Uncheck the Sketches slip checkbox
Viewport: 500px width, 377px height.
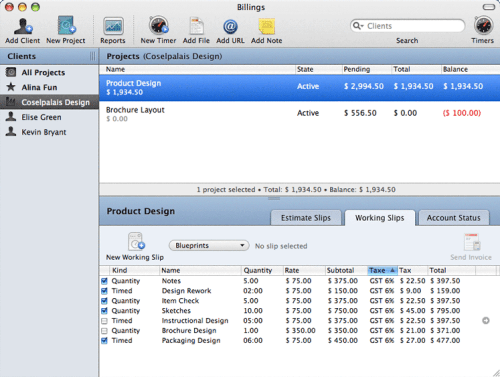pos(104,311)
